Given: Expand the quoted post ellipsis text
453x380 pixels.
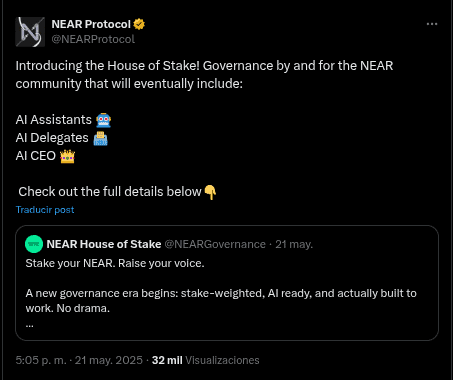Looking at the screenshot, I should 30,325.
